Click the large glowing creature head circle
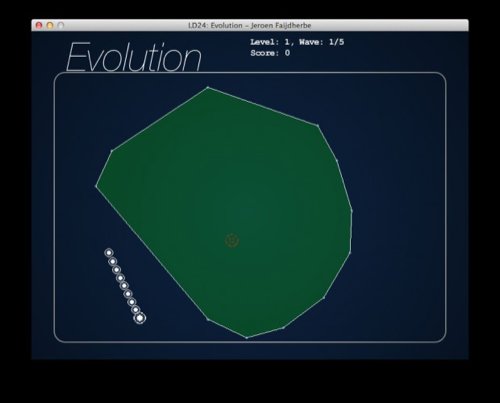500x403 pixels. [140, 318]
